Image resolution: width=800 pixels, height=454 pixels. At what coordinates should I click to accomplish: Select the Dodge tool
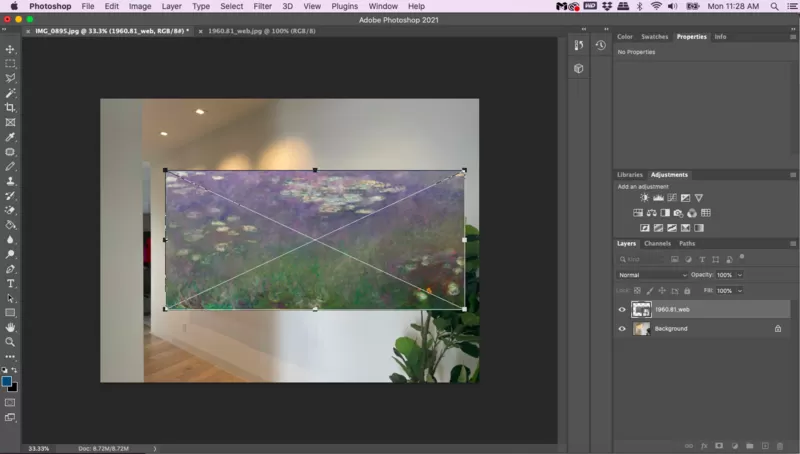coord(10,254)
